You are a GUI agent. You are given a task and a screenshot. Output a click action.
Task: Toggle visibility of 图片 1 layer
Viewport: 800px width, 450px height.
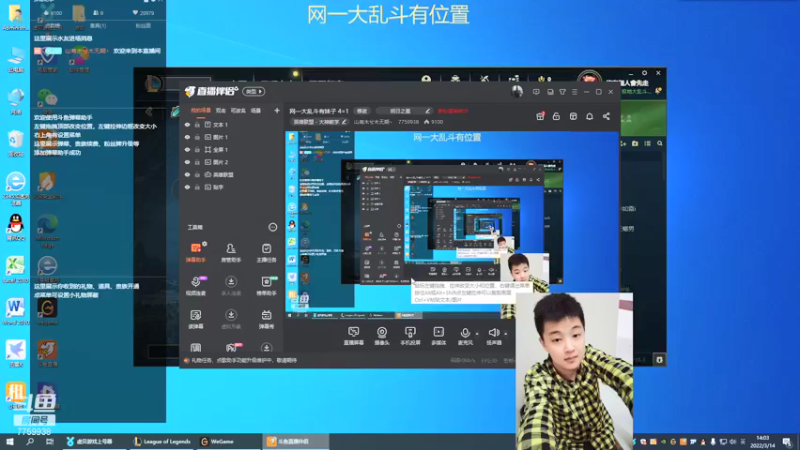point(187,137)
